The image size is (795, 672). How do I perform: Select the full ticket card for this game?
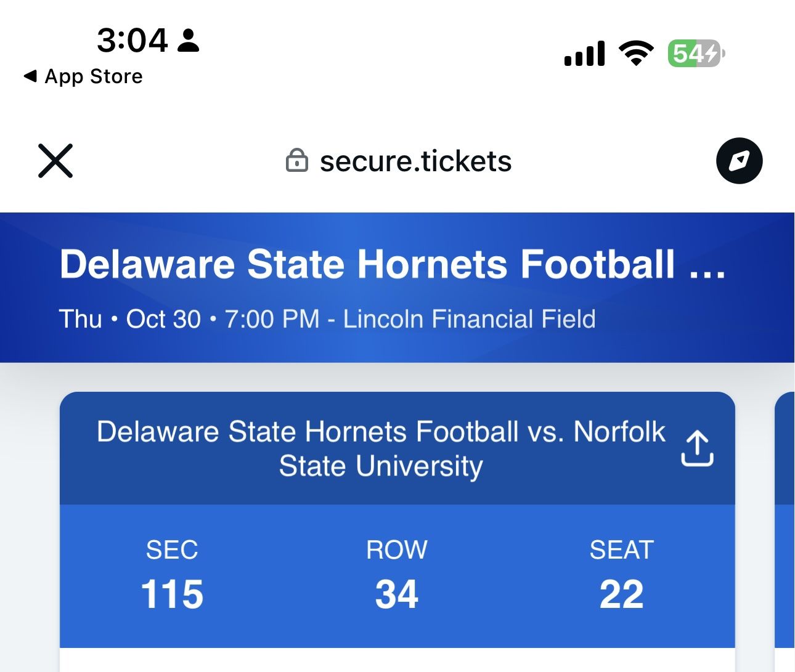click(x=397, y=530)
